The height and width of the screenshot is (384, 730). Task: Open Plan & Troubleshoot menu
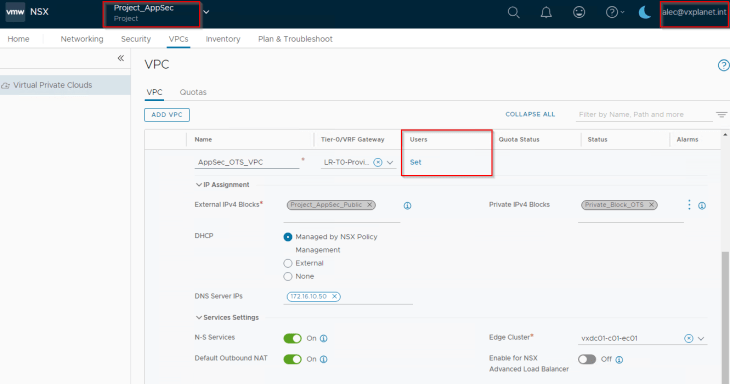pyautogui.click(x=295, y=39)
